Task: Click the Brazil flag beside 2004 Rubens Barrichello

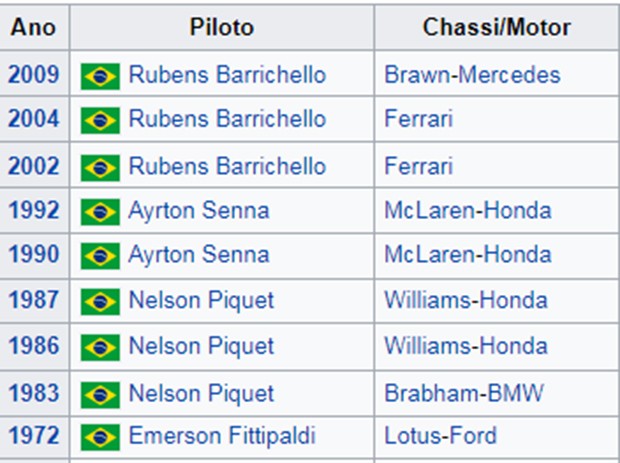Action: coord(100,120)
